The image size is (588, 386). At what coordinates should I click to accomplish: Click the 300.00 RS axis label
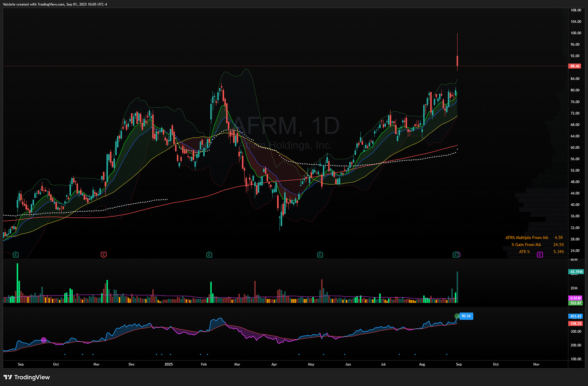(575, 332)
